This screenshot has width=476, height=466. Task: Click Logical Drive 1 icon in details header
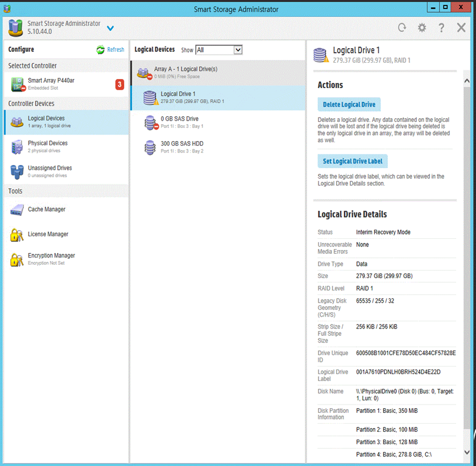click(x=321, y=55)
